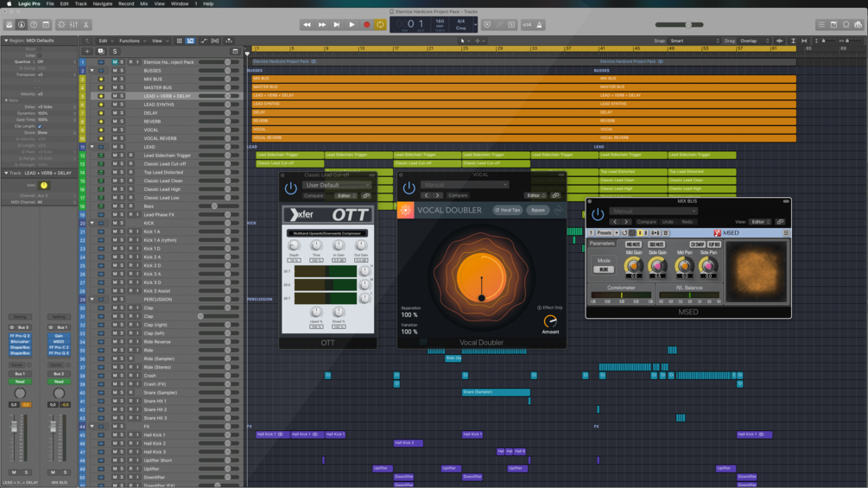868x488 pixels.
Task: Toggle the count-in 1234 icon
Action: click(527, 24)
